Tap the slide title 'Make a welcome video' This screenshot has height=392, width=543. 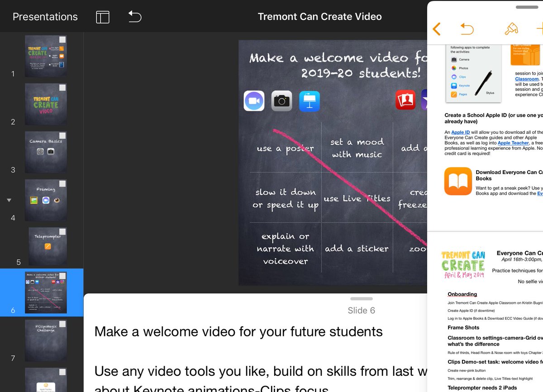click(x=338, y=65)
